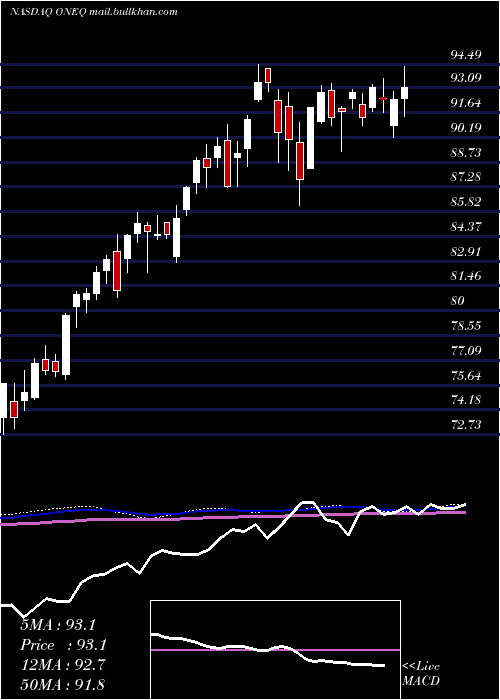Click the 50MA : 91.8 readout
The width and height of the screenshot is (500, 700).
tap(63, 685)
